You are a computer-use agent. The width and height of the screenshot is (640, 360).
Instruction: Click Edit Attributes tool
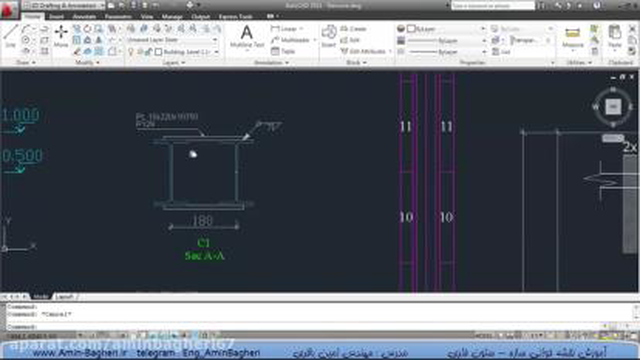click(x=363, y=51)
